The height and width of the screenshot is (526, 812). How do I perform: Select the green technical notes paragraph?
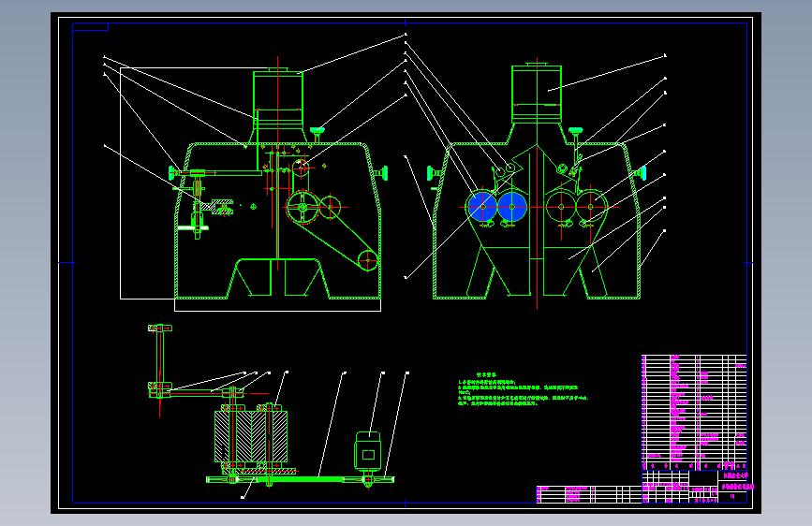click(523, 392)
